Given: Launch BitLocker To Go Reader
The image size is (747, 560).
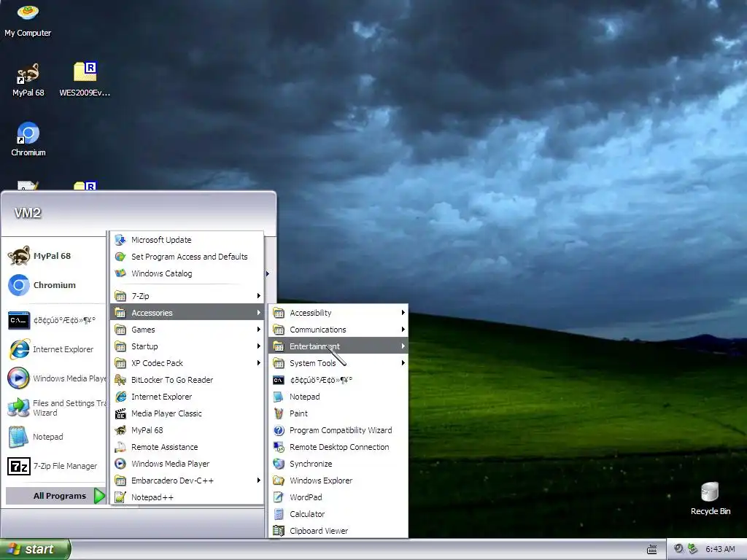Looking at the screenshot, I should [x=187, y=379].
